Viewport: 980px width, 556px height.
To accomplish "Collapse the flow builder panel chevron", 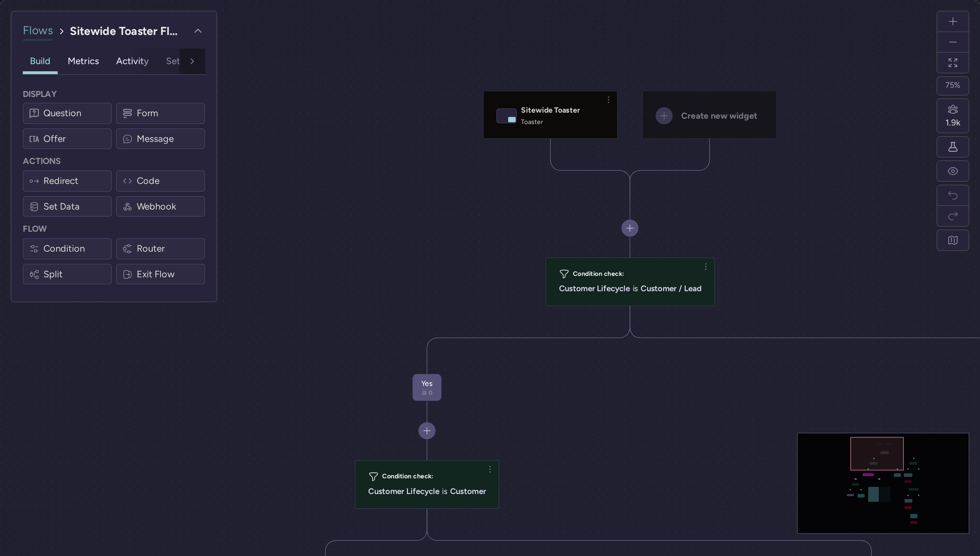I will pos(198,31).
